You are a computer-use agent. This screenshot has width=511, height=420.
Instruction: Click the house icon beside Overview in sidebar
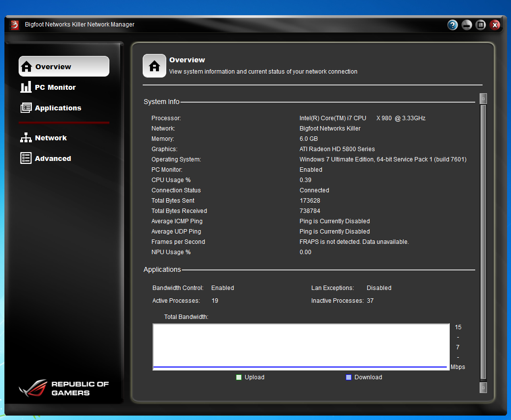tap(26, 67)
